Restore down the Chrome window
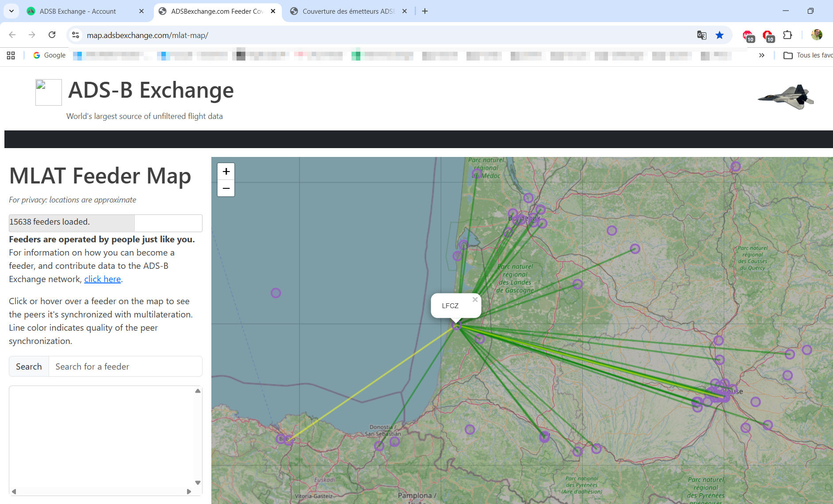Image resolution: width=833 pixels, height=504 pixels. [810, 11]
